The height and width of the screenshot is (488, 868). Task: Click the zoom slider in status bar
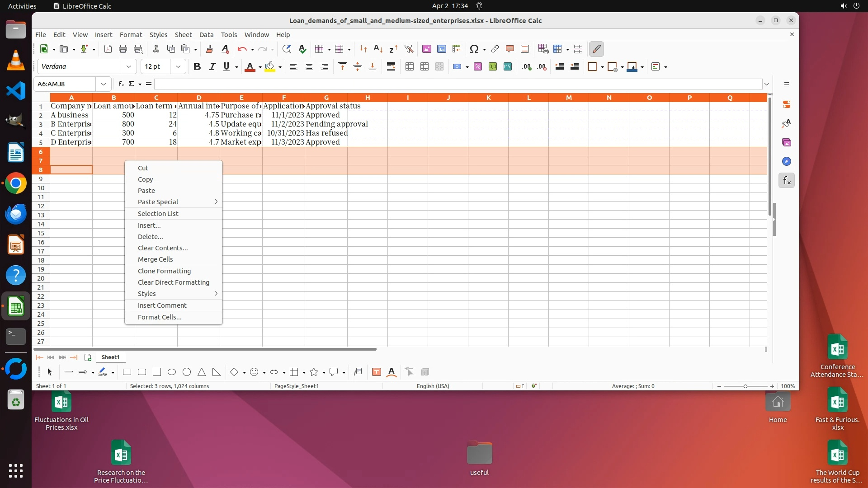pyautogui.click(x=745, y=386)
